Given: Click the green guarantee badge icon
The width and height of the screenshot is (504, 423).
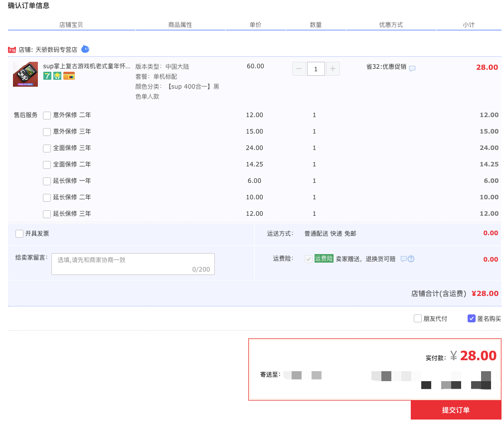Looking at the screenshot, I should tap(57, 76).
